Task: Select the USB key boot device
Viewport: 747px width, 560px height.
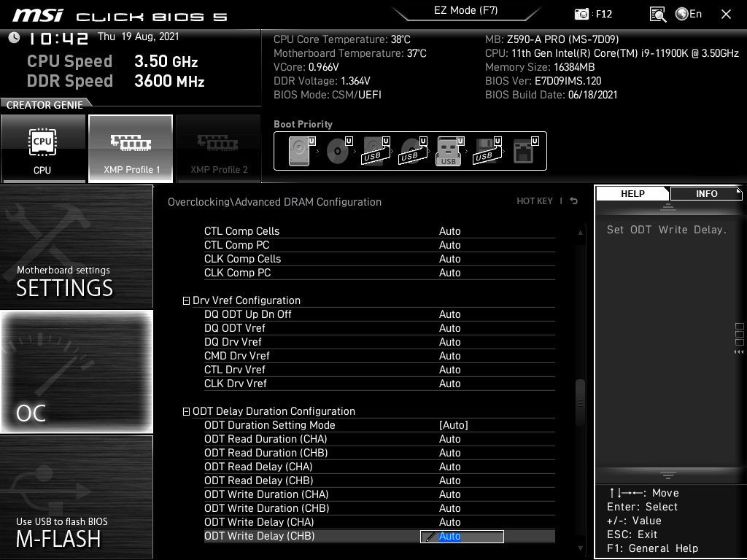Action: pyautogui.click(x=449, y=152)
